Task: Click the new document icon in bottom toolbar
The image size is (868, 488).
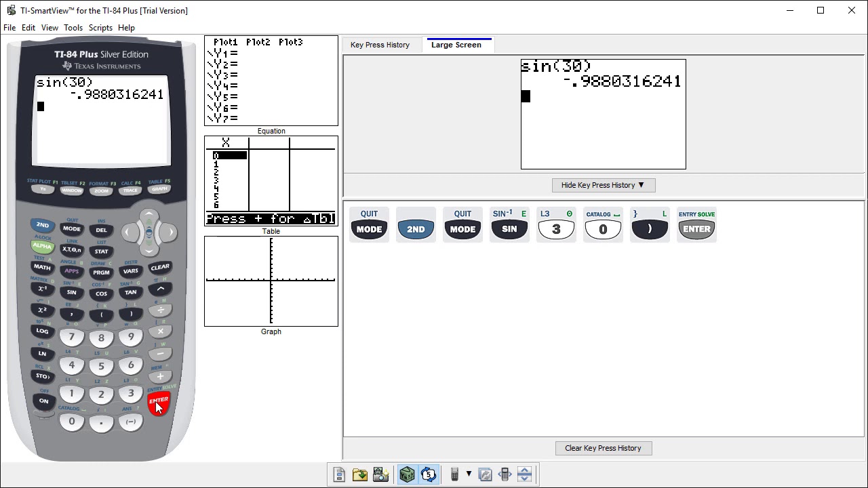Action: click(340, 474)
